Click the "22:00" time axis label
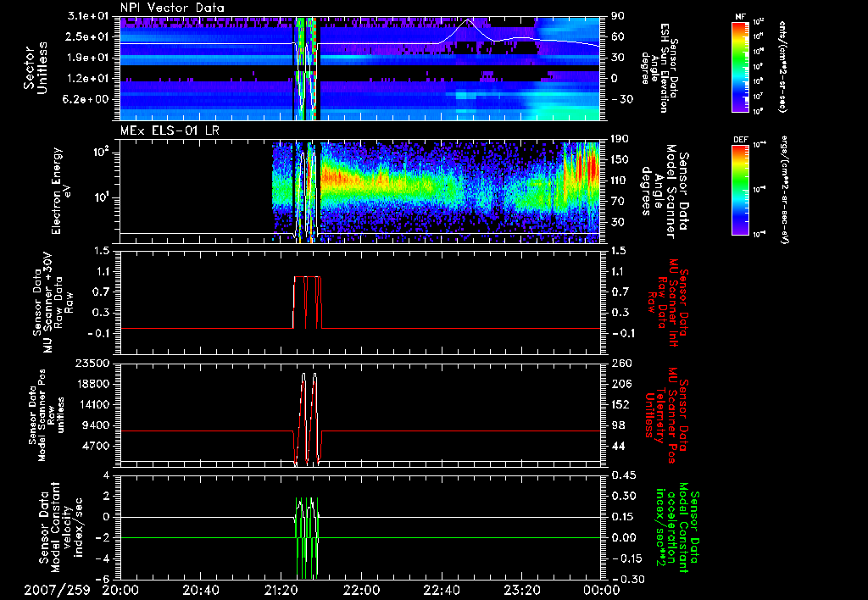Image resolution: width=868 pixels, height=600 pixels. pyautogui.click(x=361, y=590)
